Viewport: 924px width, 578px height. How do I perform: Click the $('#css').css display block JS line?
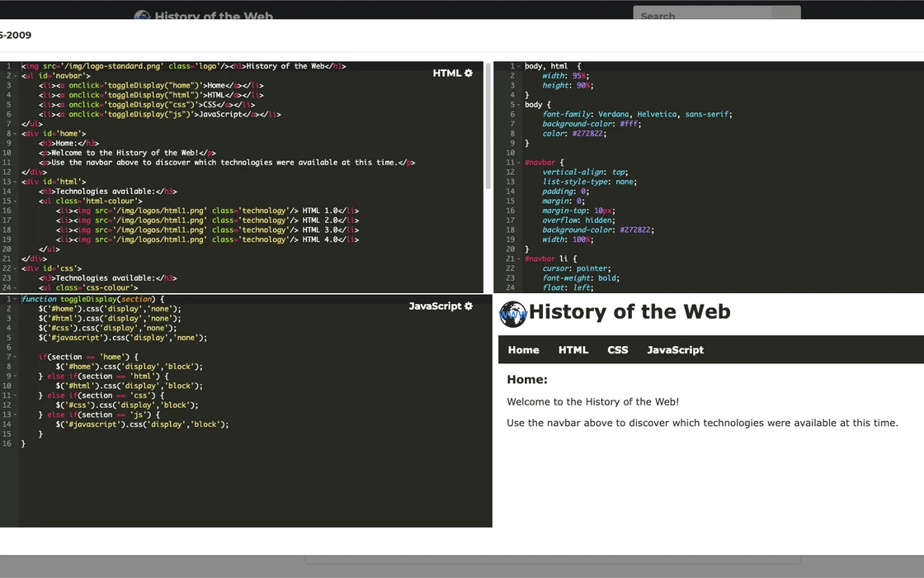tap(127, 405)
